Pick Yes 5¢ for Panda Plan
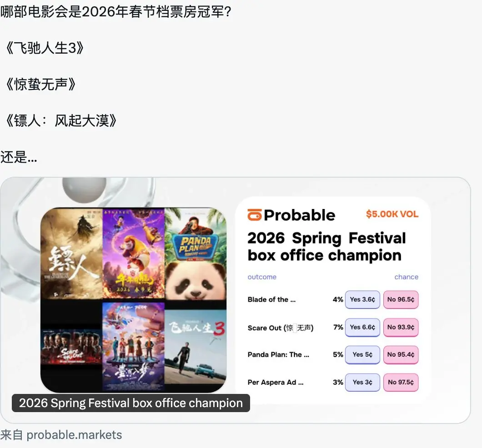 pos(362,355)
